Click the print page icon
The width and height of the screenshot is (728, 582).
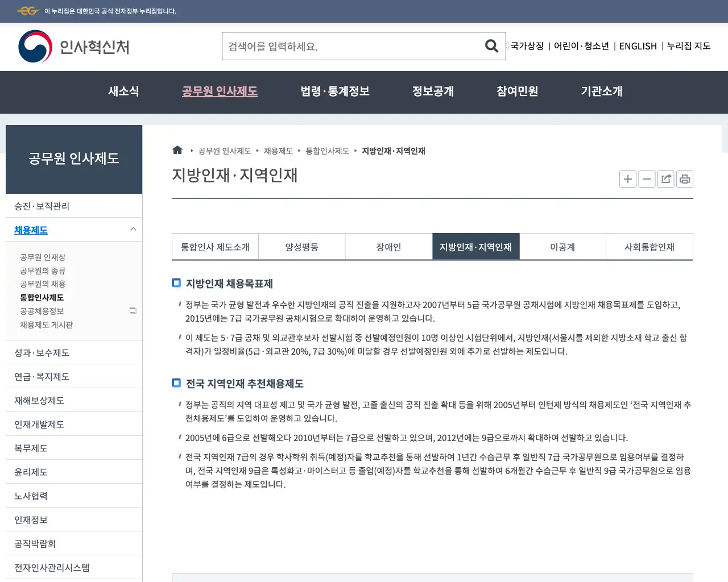pos(685,179)
